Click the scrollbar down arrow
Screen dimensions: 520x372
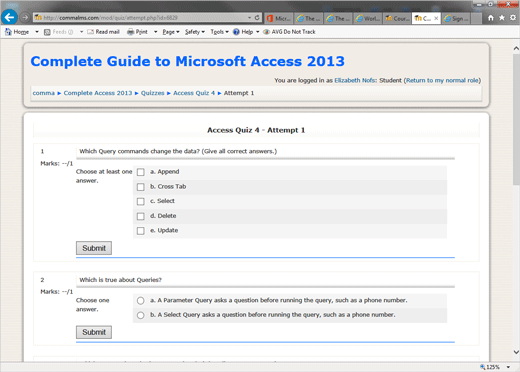(x=516, y=352)
